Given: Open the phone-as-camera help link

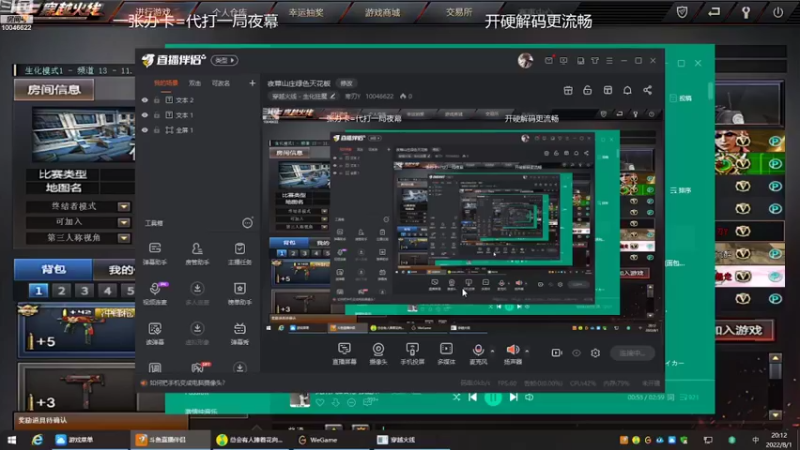Looking at the screenshot, I should (x=187, y=383).
